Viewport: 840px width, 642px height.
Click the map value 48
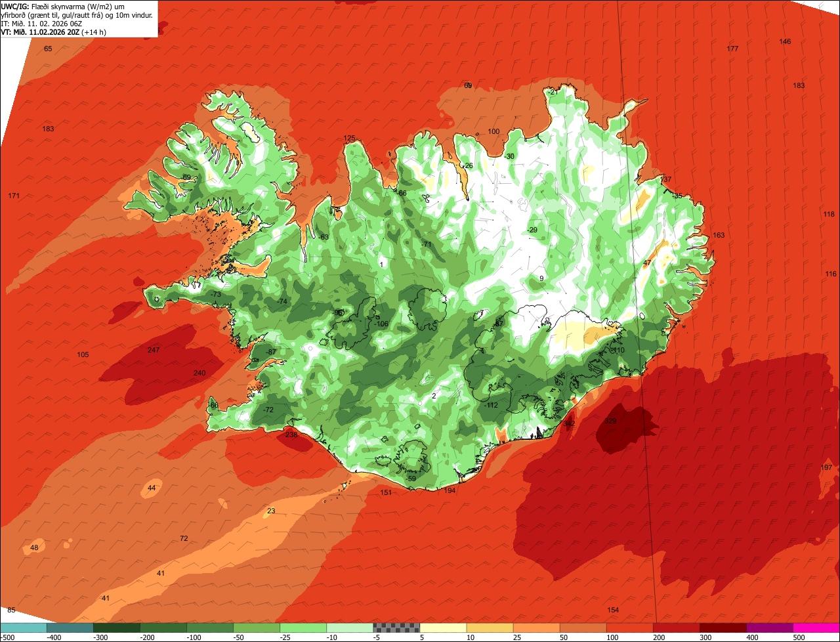point(34,547)
